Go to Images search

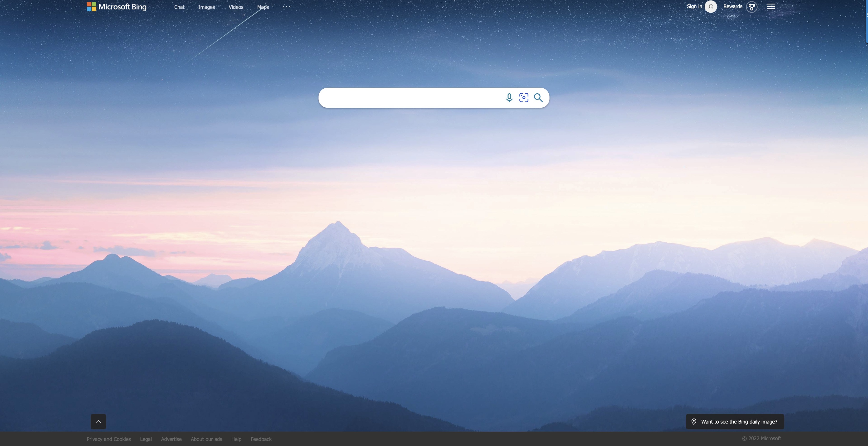(206, 7)
